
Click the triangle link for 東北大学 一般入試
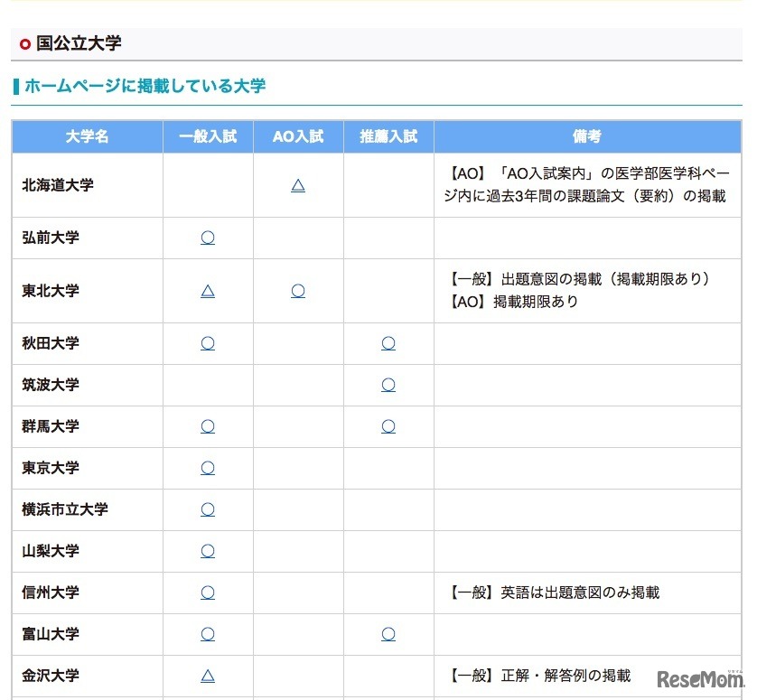208,291
